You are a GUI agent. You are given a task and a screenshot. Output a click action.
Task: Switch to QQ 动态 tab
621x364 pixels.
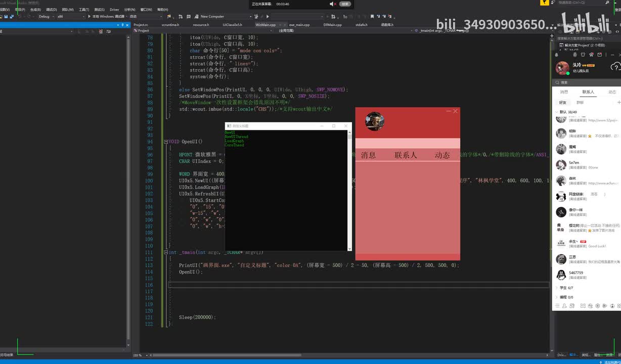coord(612,92)
